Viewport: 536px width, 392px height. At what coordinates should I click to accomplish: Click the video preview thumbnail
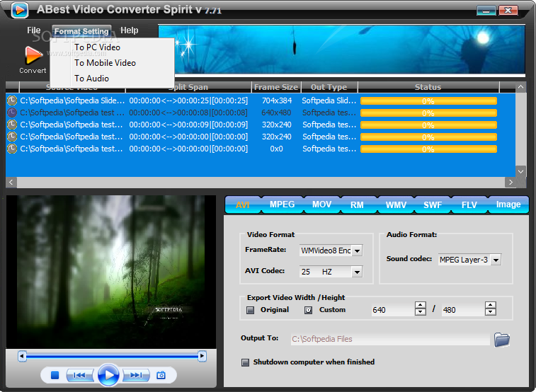click(x=111, y=272)
